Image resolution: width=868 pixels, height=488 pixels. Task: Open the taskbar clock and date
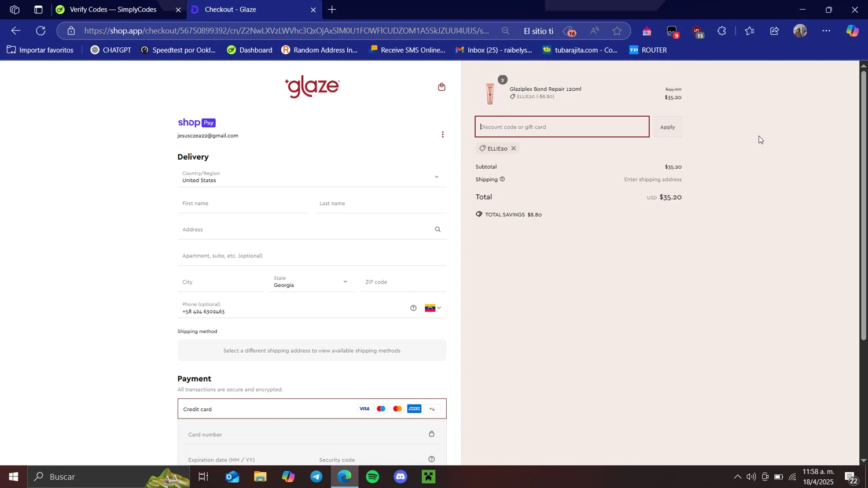[818, 477]
